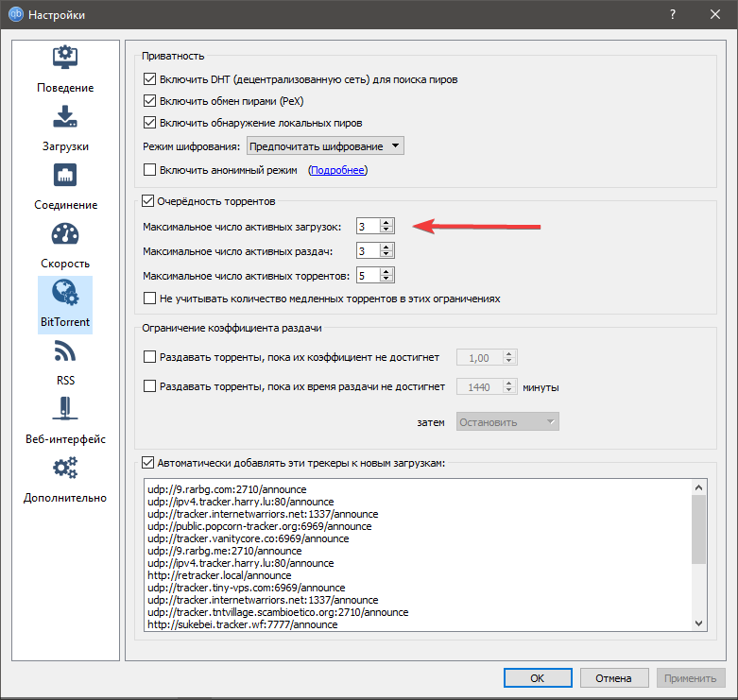This screenshot has width=738, height=700.
Task: Select the Скорость speedometer icon
Action: coord(65,235)
